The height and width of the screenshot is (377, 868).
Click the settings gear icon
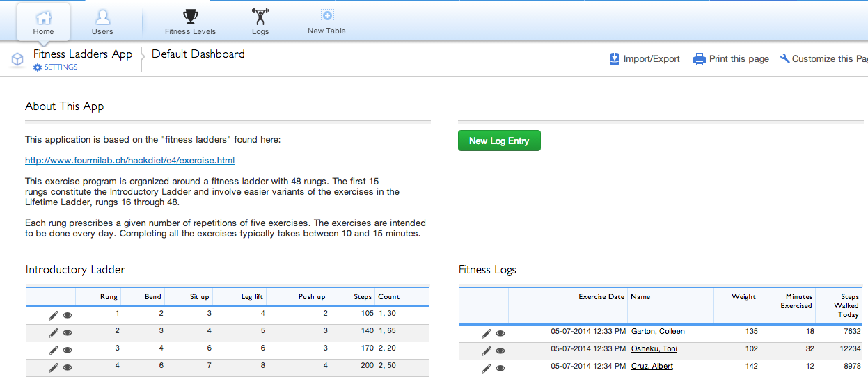coord(38,67)
